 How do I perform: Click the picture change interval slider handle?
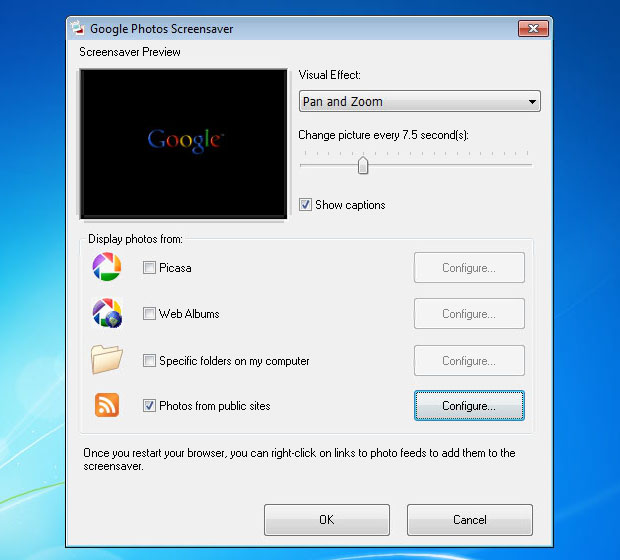[x=363, y=165]
